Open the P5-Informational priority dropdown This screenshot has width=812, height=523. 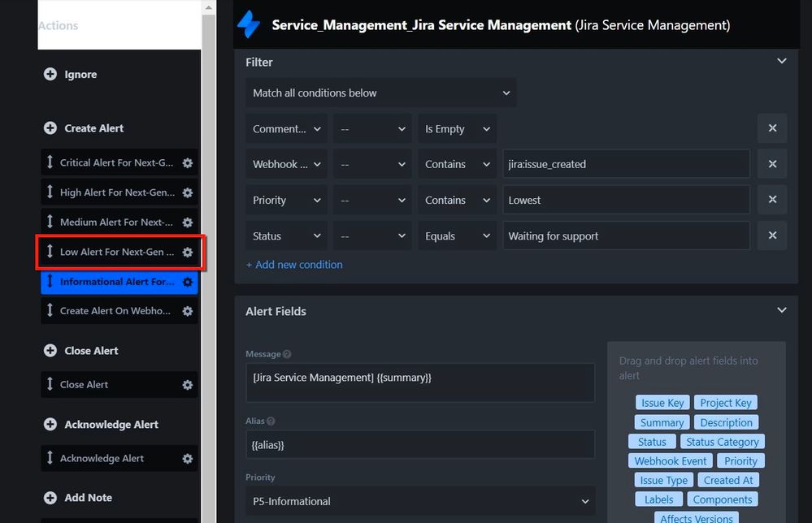tap(420, 501)
